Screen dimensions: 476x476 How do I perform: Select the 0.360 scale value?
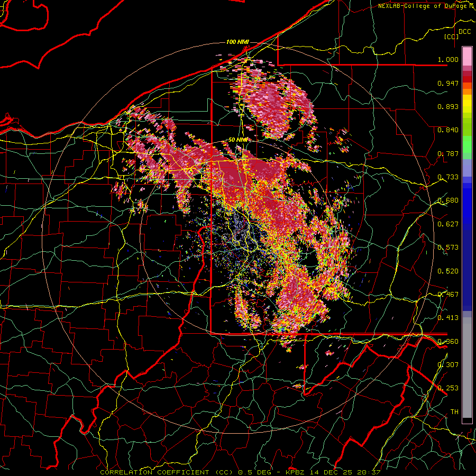448,342
